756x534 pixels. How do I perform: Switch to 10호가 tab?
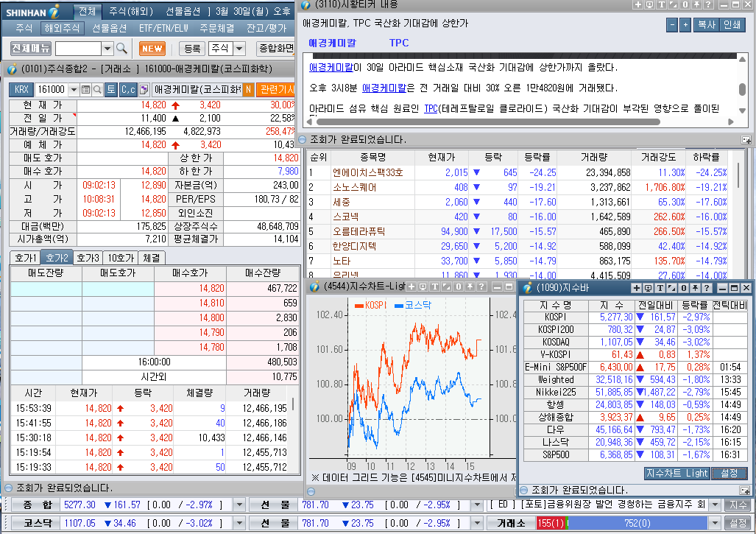coord(121,258)
